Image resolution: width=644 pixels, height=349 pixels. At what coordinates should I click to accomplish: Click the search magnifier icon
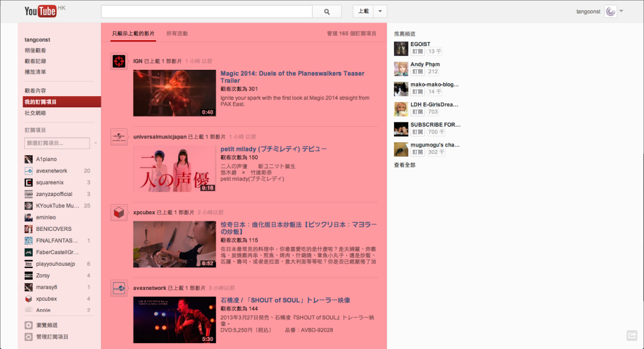click(x=327, y=11)
